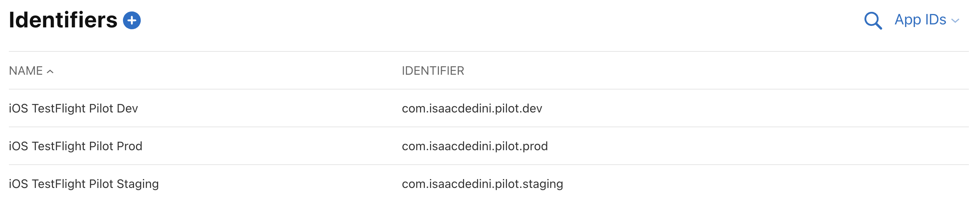Open iOS TestFlight Pilot Staging
980x202 pixels.
click(84, 184)
